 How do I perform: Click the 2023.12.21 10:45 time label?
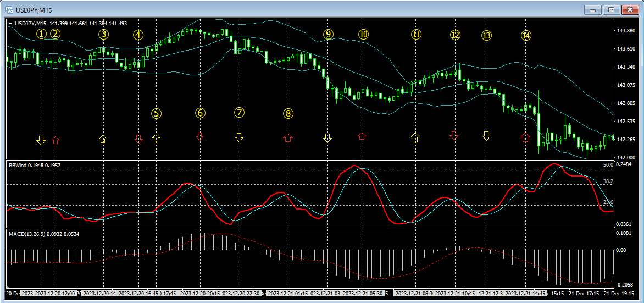[455, 294]
